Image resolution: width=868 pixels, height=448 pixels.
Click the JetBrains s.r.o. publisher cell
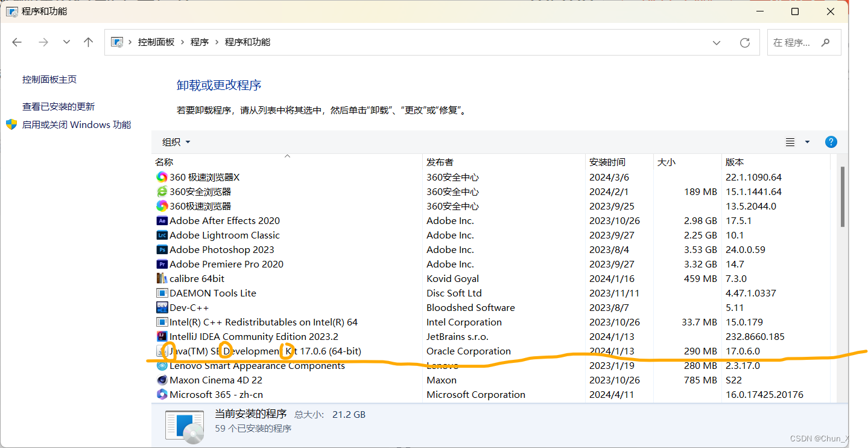tap(457, 337)
